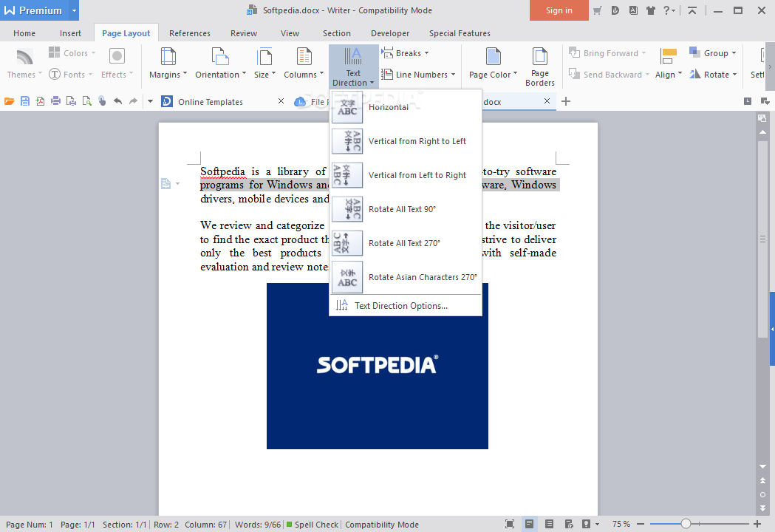Click the 75 % zoom level
The image size is (775, 532).
pyautogui.click(x=621, y=524)
